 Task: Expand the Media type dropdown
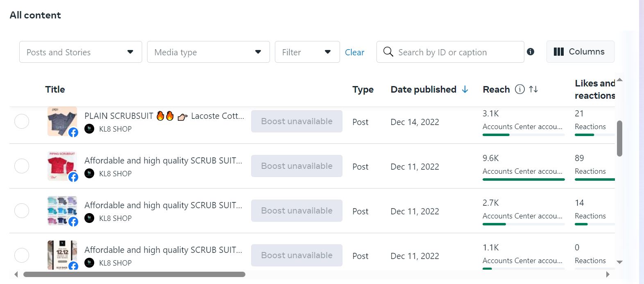pos(208,52)
